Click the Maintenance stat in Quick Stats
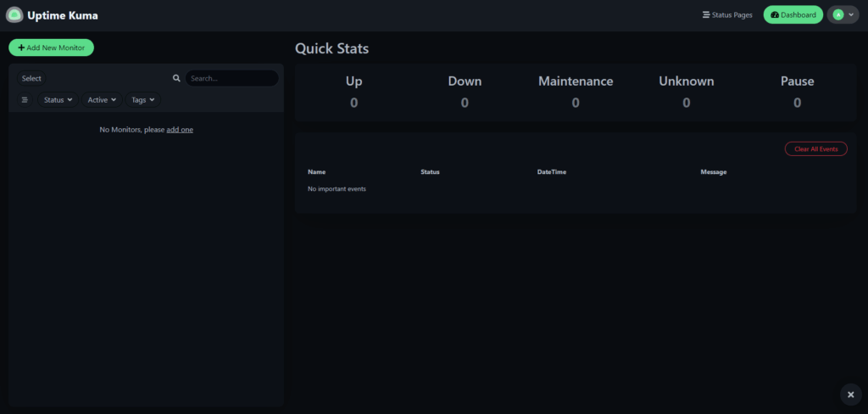868x414 pixels. click(x=576, y=81)
